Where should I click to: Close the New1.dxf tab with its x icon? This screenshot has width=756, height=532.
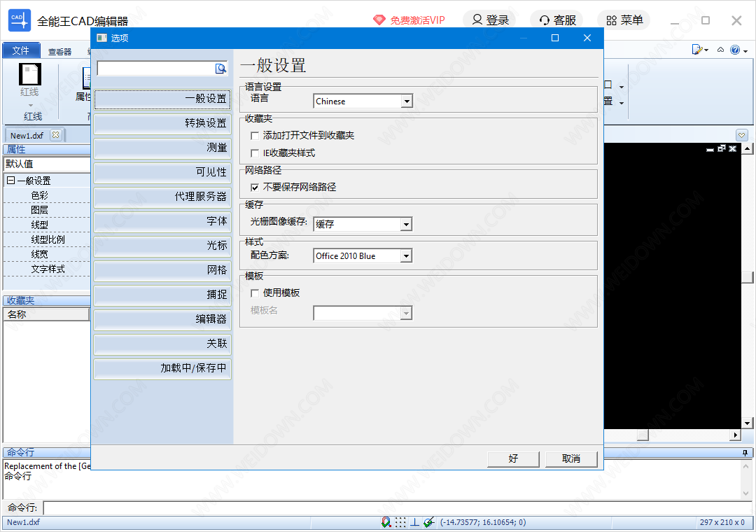point(55,135)
